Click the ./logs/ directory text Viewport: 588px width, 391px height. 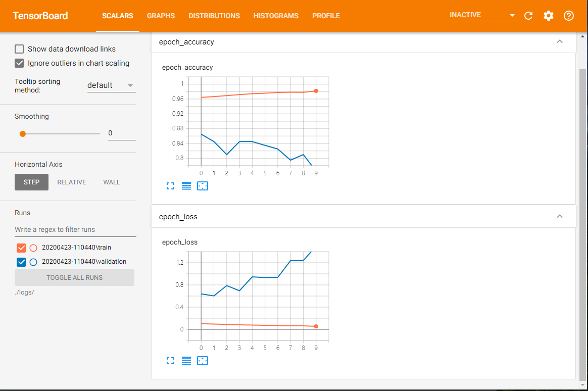pyautogui.click(x=24, y=292)
